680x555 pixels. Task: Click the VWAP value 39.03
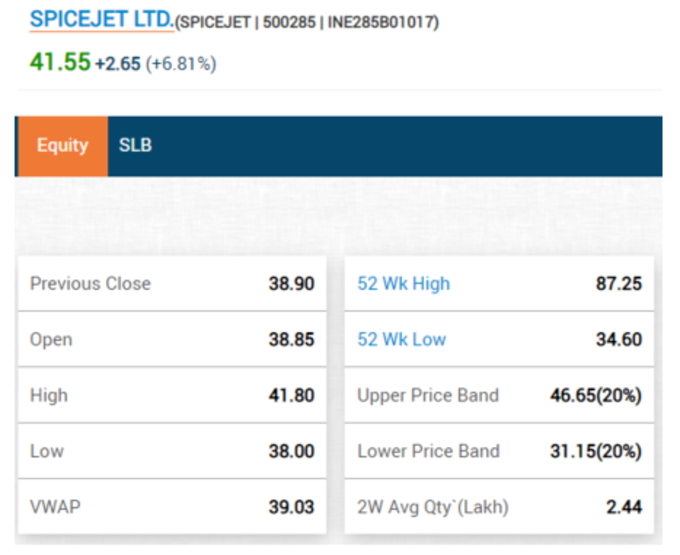click(x=291, y=507)
